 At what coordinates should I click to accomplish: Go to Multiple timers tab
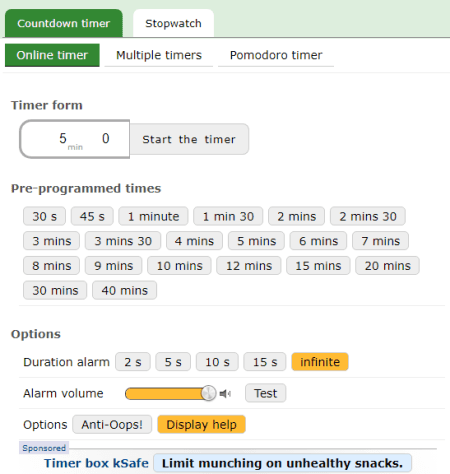(x=159, y=55)
